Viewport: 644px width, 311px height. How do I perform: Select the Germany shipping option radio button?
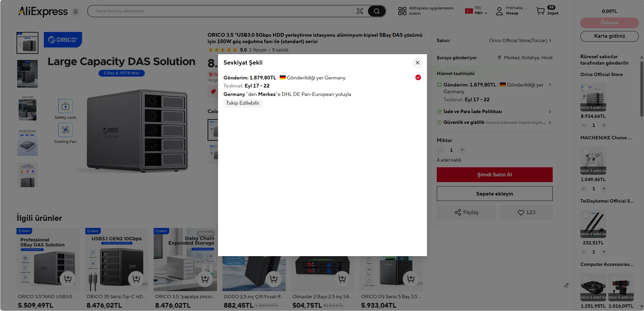[418, 77]
